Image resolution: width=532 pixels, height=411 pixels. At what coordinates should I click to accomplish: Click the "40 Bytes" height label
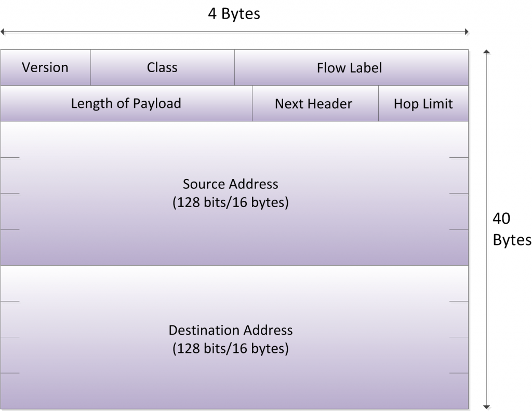tap(511, 229)
